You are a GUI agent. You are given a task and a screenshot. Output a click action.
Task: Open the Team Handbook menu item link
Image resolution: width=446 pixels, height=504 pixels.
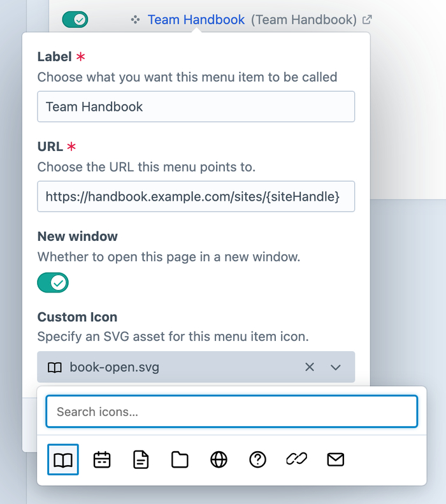click(196, 20)
